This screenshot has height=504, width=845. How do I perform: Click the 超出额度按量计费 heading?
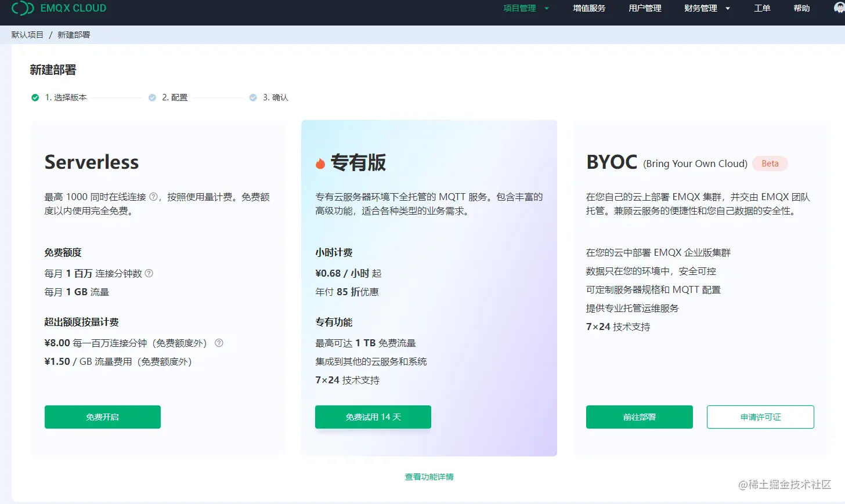point(82,322)
